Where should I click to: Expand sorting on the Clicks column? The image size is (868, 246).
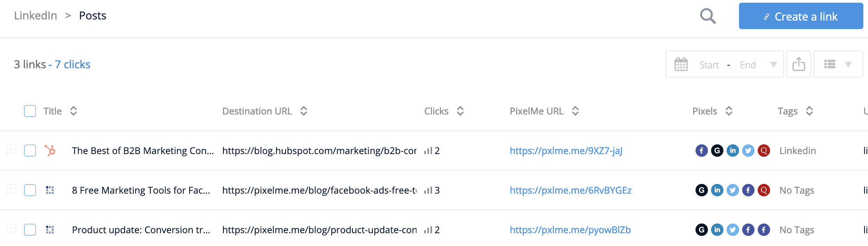pos(460,111)
